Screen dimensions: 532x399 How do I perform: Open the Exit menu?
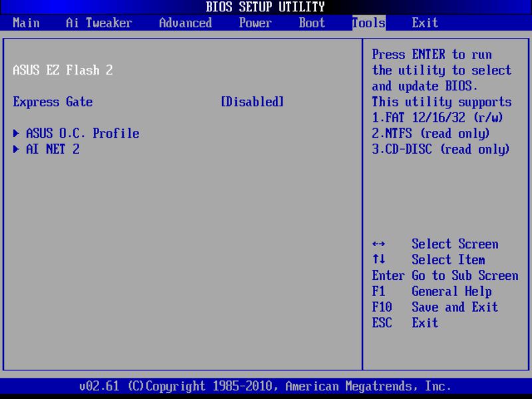pos(424,23)
